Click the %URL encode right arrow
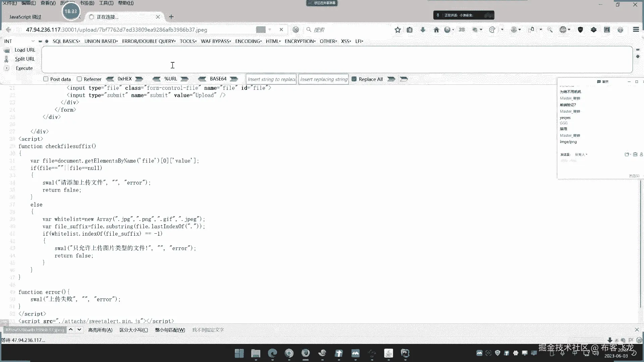 [184, 79]
